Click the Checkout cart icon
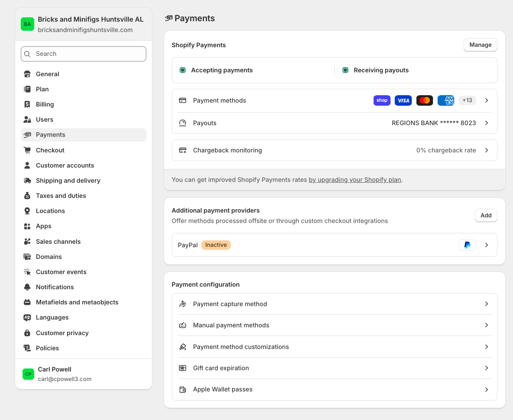Image resolution: width=513 pixels, height=420 pixels. click(27, 150)
